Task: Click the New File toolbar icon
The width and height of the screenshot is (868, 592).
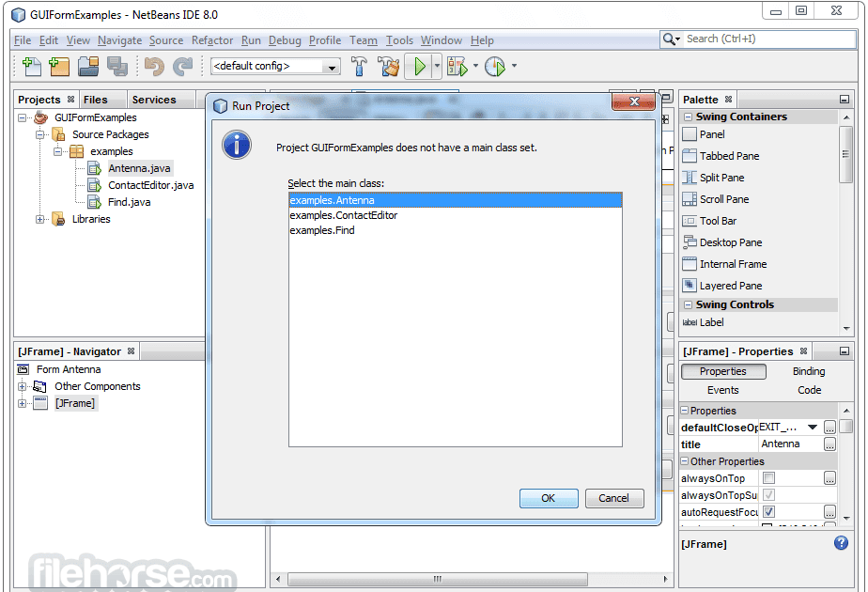Action: pyautogui.click(x=32, y=67)
